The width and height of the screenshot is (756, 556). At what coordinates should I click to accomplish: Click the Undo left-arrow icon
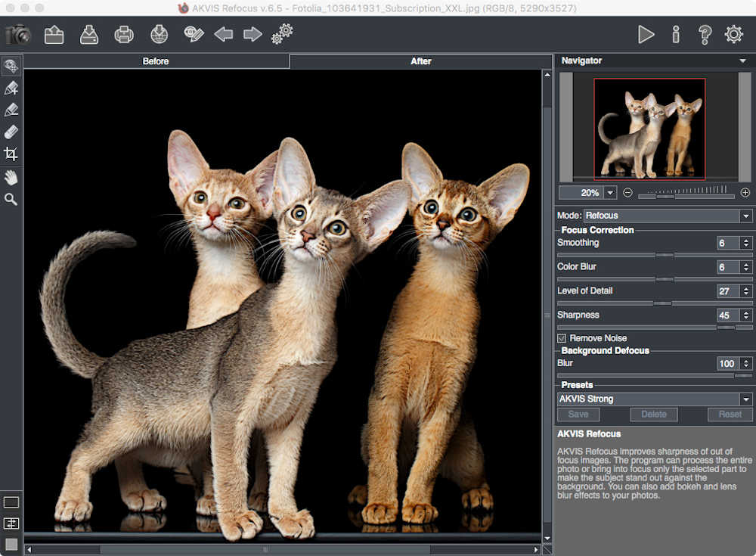[223, 35]
